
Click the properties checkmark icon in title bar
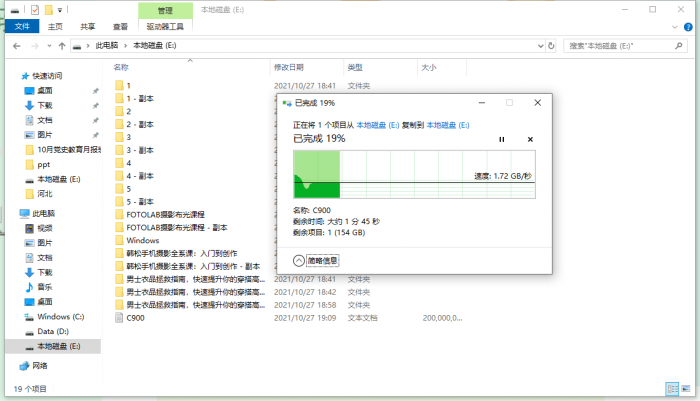coord(35,9)
